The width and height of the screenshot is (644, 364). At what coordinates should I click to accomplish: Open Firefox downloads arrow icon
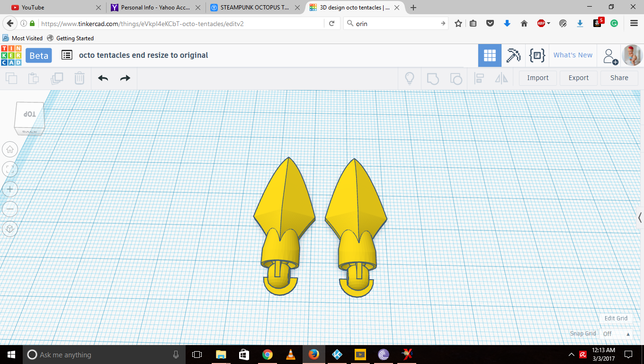[507, 23]
